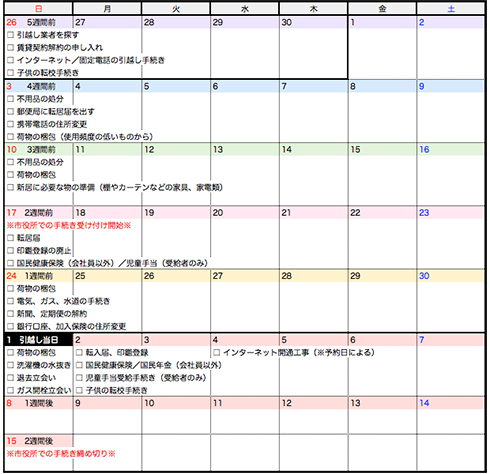Check the 新居に必要な物の準備 checkbox
Viewport: 490px width, 474px height.
point(11,187)
